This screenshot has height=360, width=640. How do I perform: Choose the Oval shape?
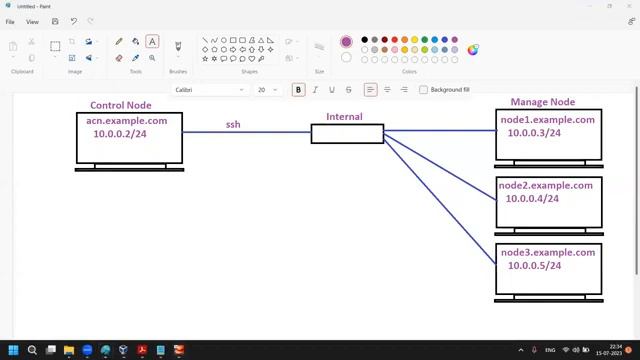(x=224, y=40)
